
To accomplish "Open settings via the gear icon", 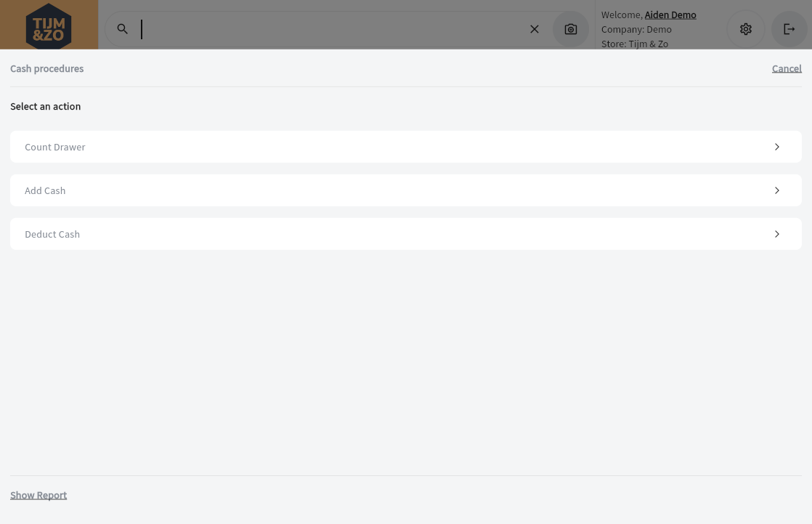I will tap(746, 29).
